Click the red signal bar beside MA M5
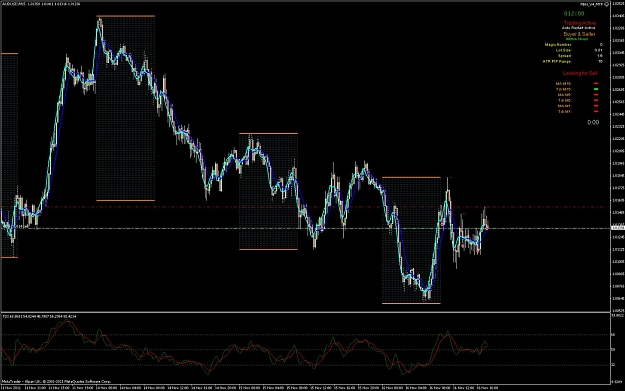The image size is (625, 391). [596, 95]
